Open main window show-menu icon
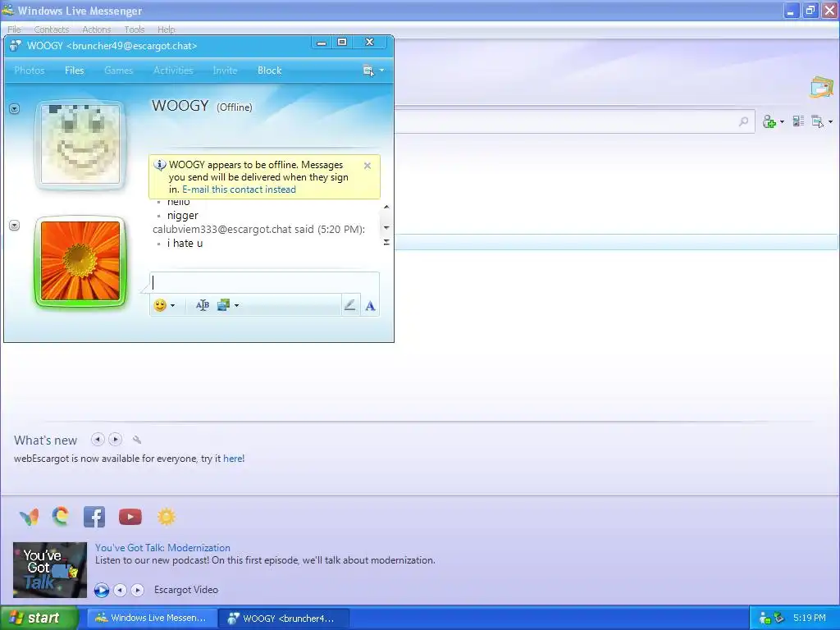 [x=818, y=121]
